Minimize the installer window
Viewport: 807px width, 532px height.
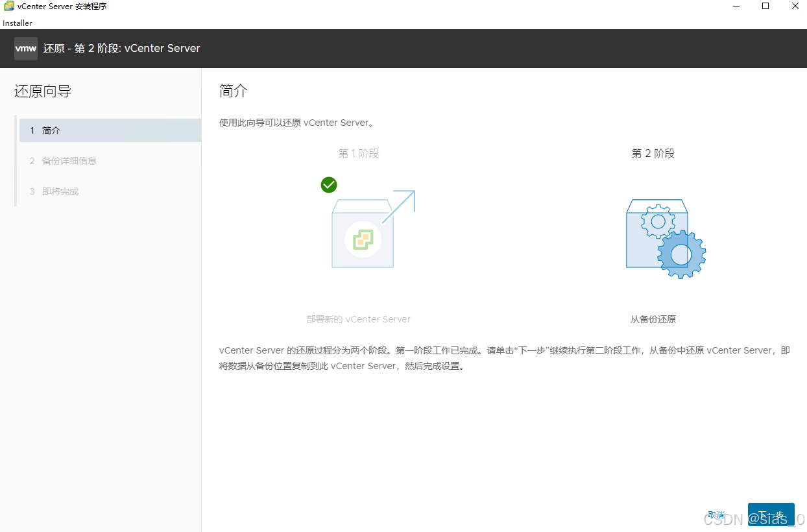point(736,6)
